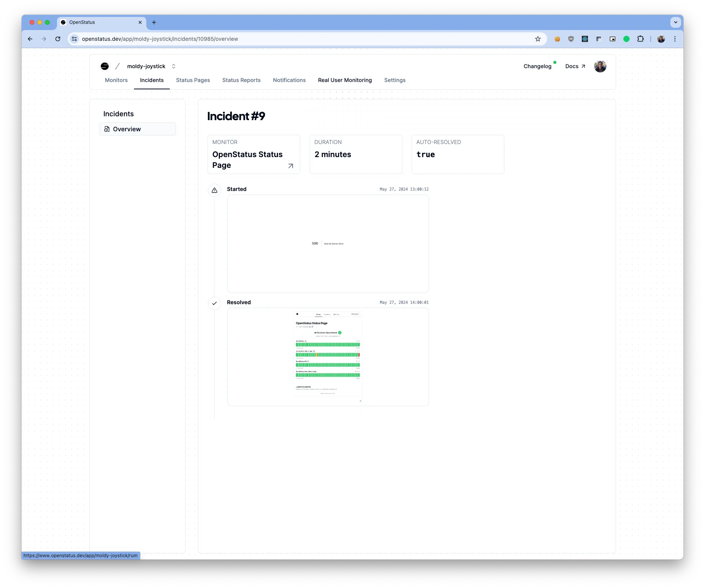Click the Started warning icon on the timeline
Screen dimensions: 705x588
214,190
